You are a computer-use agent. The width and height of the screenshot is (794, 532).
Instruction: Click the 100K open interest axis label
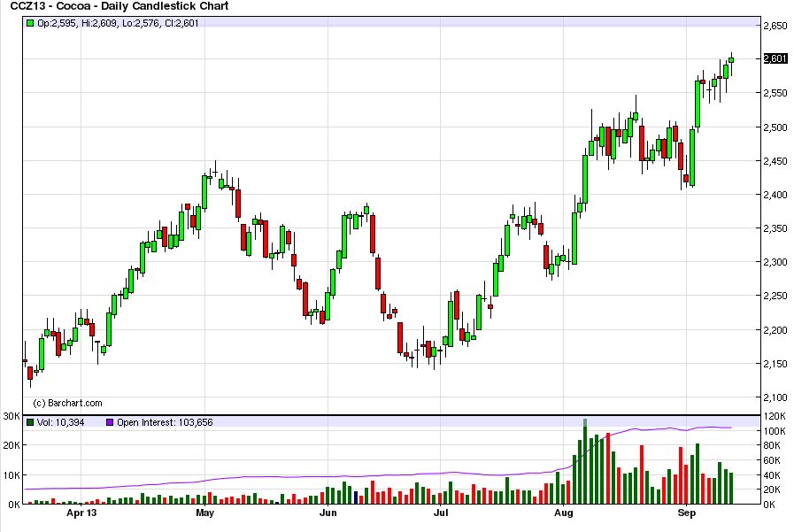click(x=775, y=431)
